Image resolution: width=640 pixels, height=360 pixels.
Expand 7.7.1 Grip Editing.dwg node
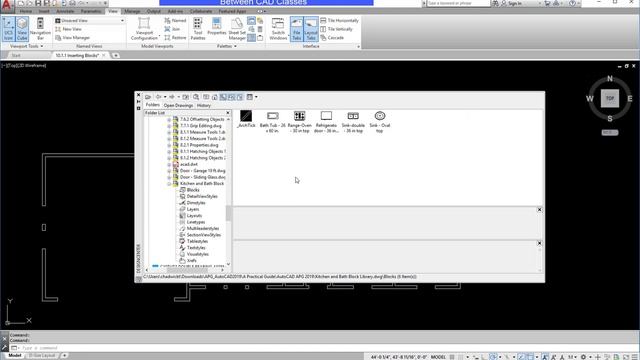click(x=169, y=126)
